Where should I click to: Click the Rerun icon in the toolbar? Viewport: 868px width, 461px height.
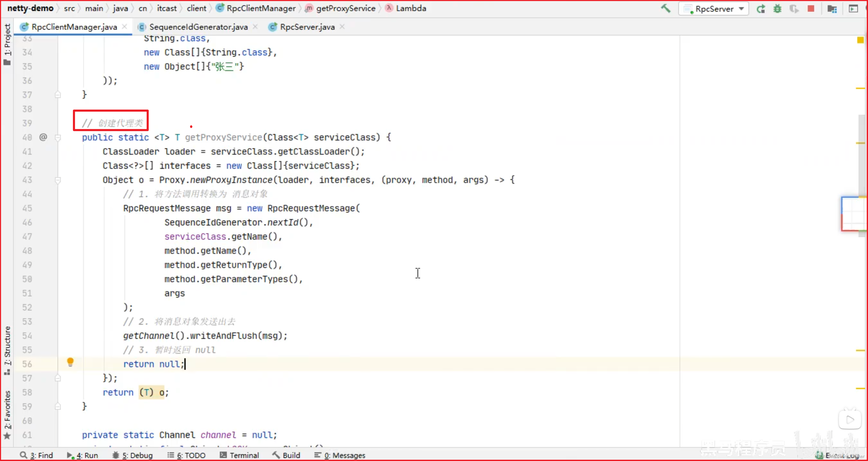pos(761,9)
